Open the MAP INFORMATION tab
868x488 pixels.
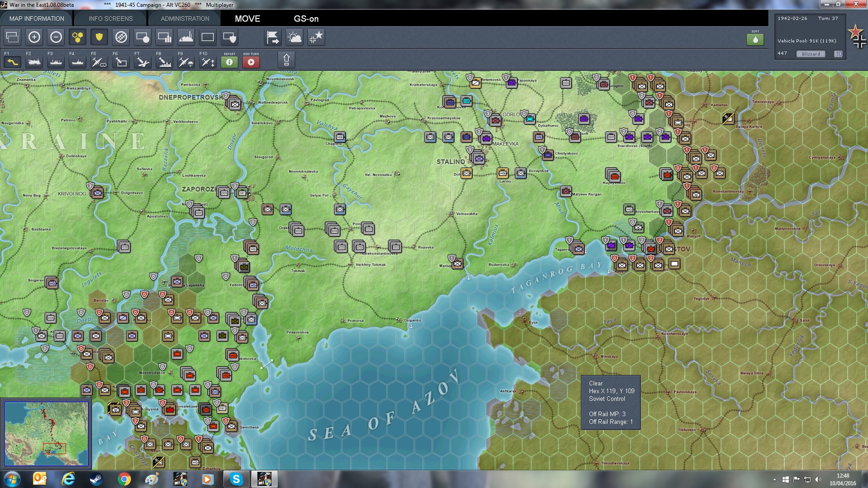point(37,19)
